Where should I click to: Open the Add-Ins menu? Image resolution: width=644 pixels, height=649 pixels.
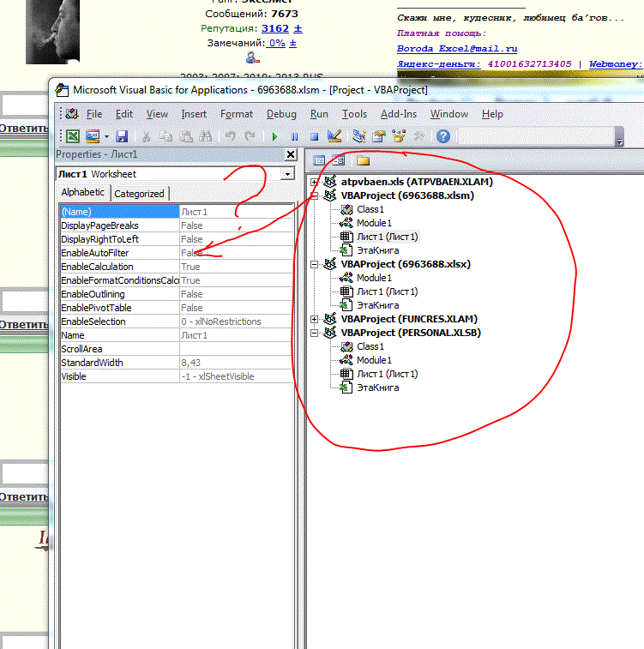pos(399,114)
